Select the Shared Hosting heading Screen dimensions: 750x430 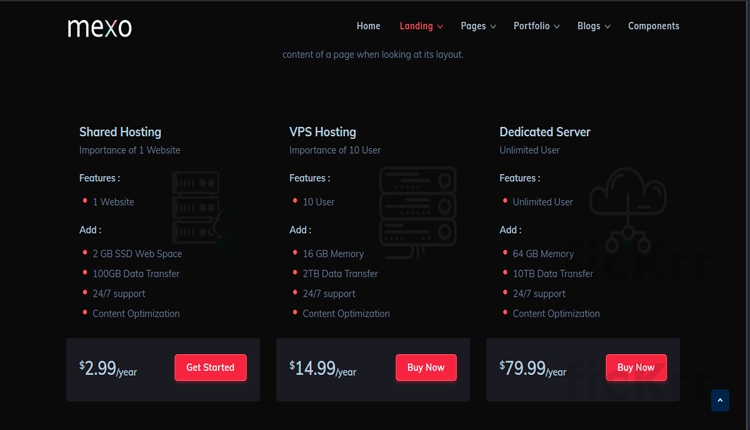click(120, 132)
